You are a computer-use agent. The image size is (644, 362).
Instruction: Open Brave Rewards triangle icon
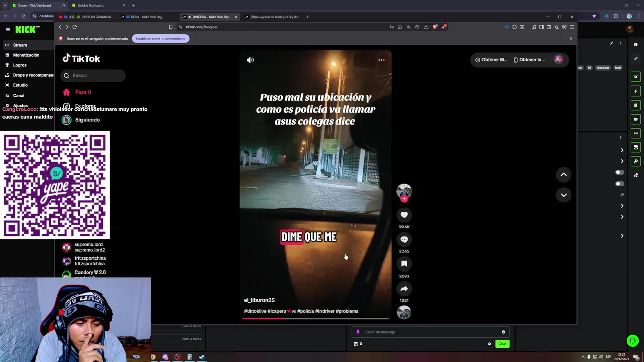coord(443,27)
